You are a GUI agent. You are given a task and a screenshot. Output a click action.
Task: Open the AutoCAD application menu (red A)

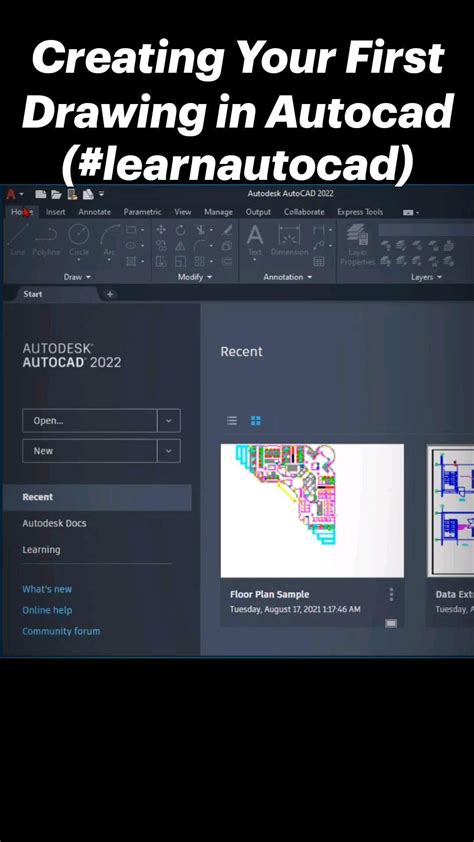(x=11, y=194)
